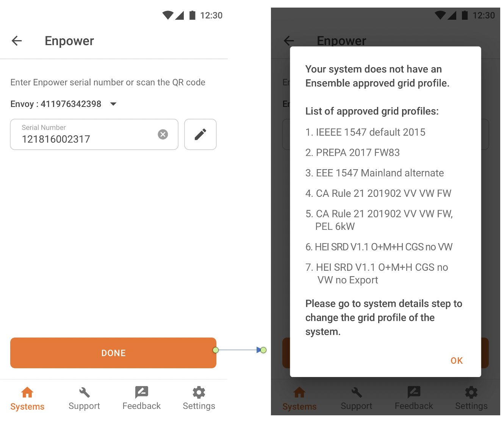Select the Envoy : 411976342398 label
504x421 pixels.
pyautogui.click(x=56, y=104)
